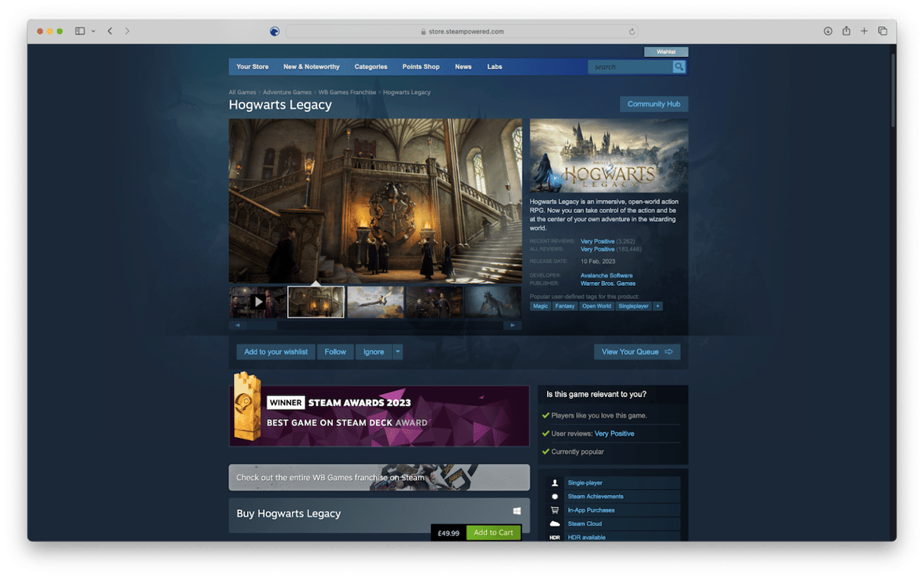Play the trailer video thumbnail
This screenshot has height=578, width=924.
tap(258, 302)
